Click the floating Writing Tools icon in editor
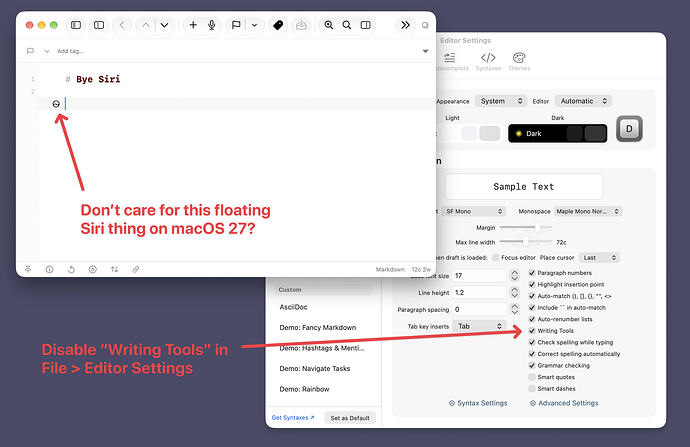Viewport: 690px width, 447px height. (x=56, y=104)
